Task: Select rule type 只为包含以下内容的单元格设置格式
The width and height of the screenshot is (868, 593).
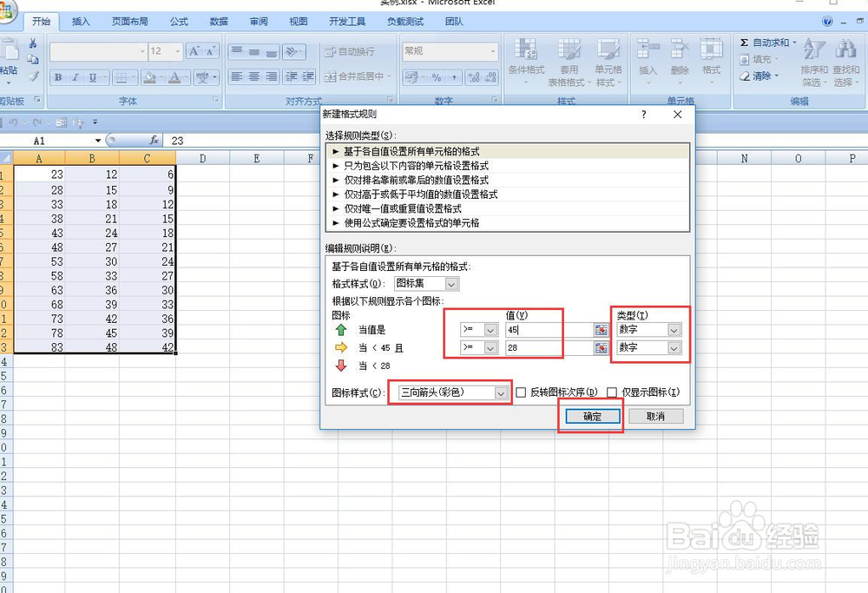Action: point(508,166)
